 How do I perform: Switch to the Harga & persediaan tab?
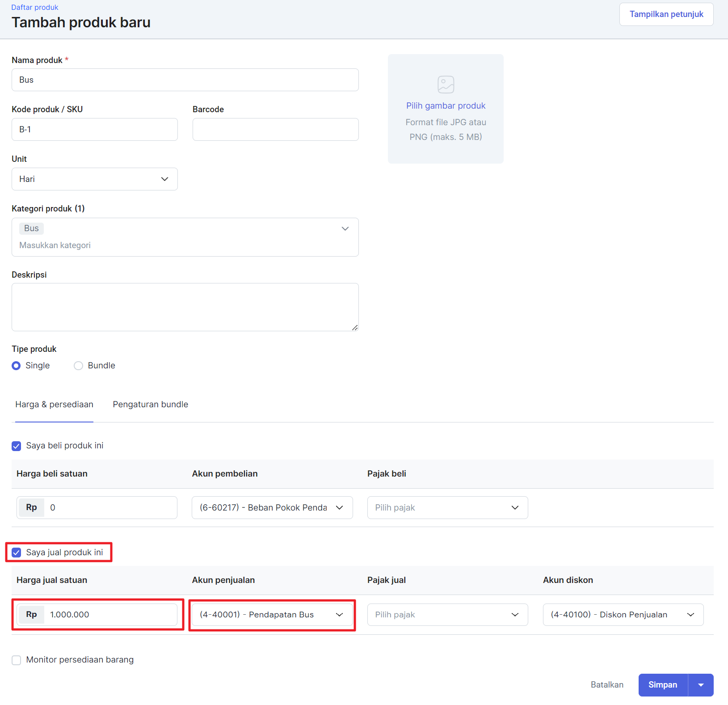[x=54, y=405]
